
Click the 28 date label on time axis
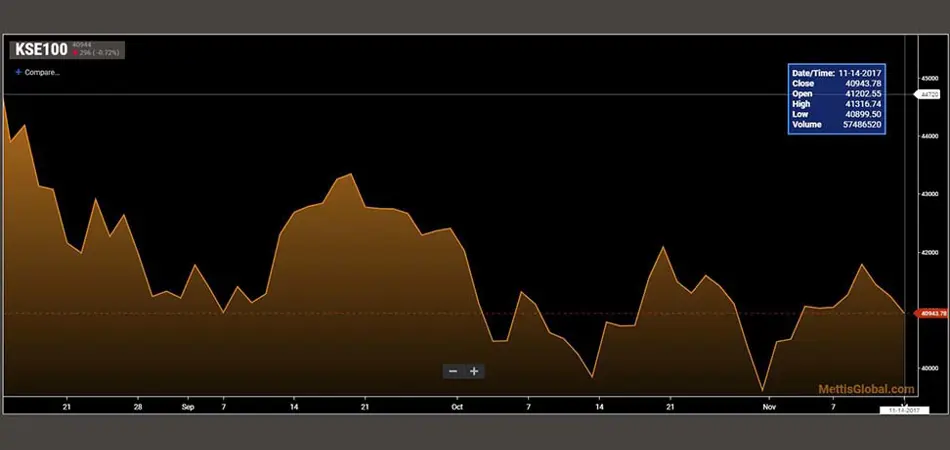tap(138, 407)
